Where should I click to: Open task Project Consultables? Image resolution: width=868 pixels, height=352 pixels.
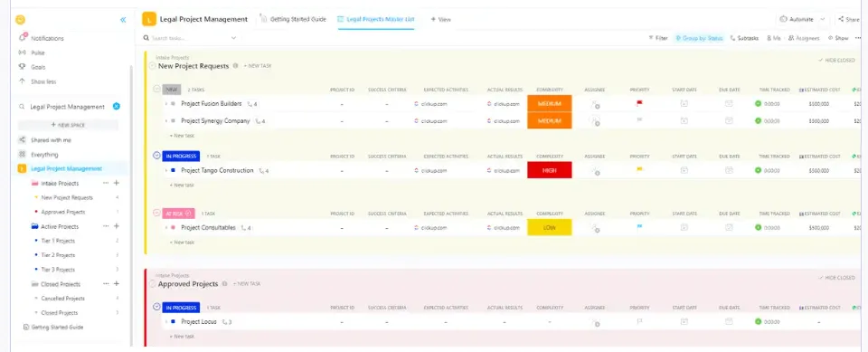(208, 228)
